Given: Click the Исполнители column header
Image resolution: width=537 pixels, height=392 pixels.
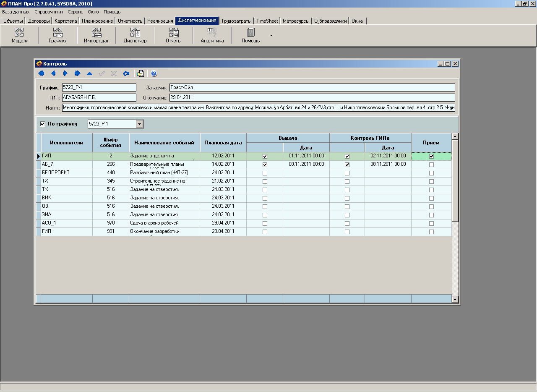Looking at the screenshot, I should (x=67, y=143).
